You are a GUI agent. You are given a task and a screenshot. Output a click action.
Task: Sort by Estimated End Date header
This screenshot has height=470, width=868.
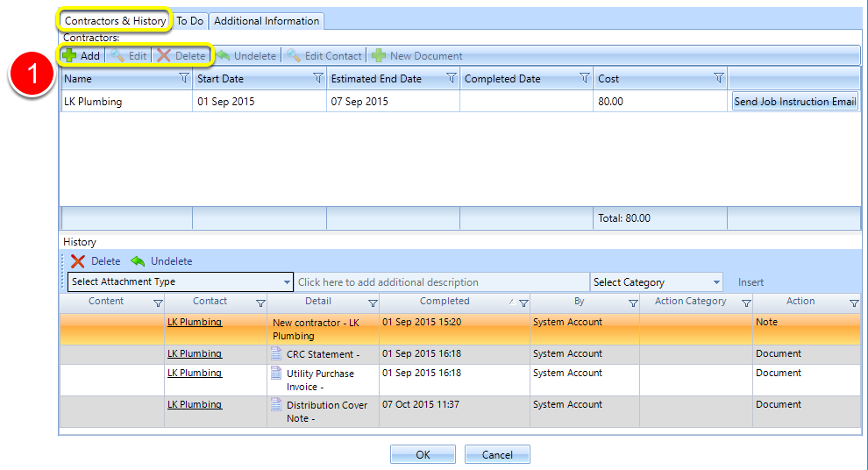[x=376, y=79]
